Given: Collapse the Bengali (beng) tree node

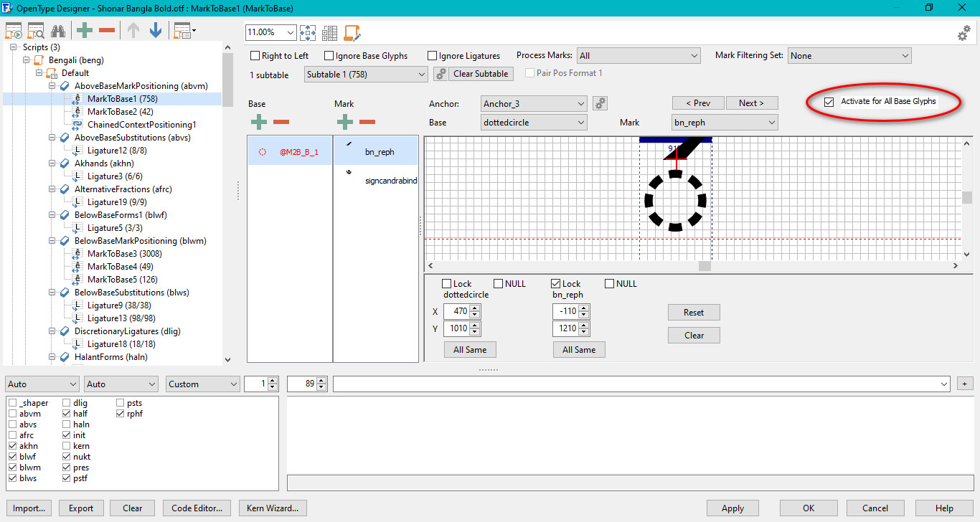Looking at the screenshot, I should coord(27,60).
